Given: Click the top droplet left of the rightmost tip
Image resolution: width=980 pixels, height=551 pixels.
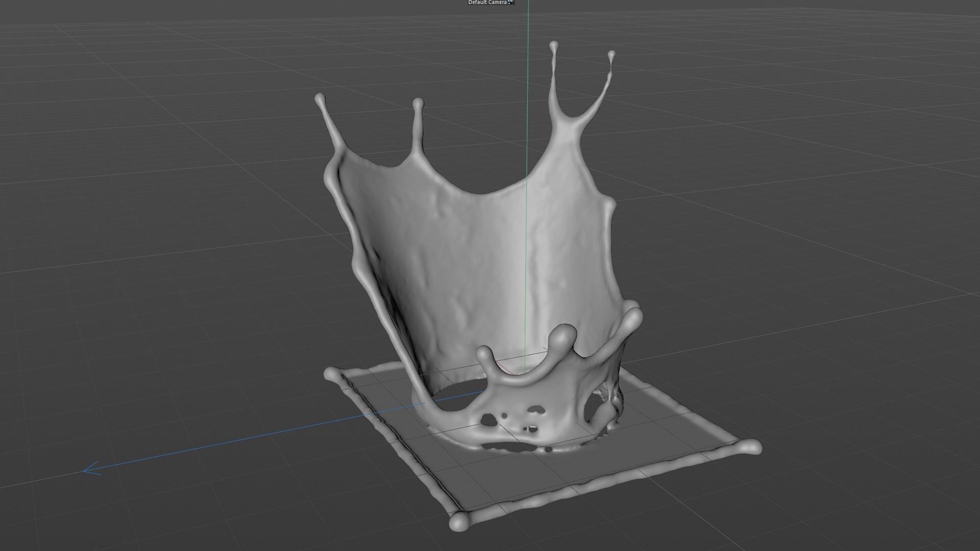Looking at the screenshot, I should (554, 46).
